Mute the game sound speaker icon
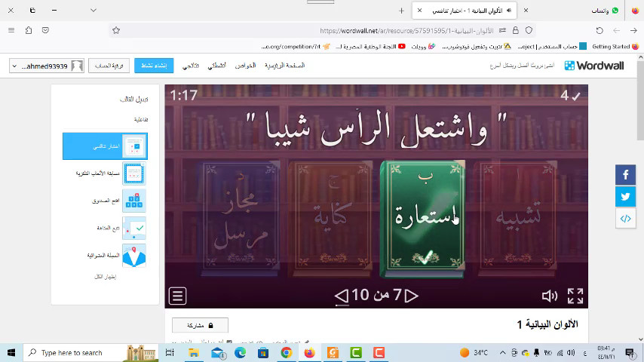Screen dimensions: 644x362 [550, 296]
